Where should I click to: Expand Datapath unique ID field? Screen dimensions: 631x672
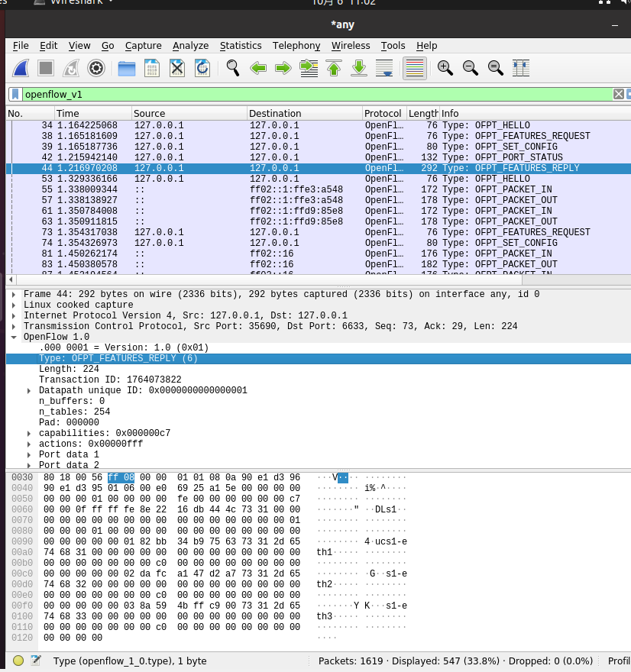[x=29, y=391]
